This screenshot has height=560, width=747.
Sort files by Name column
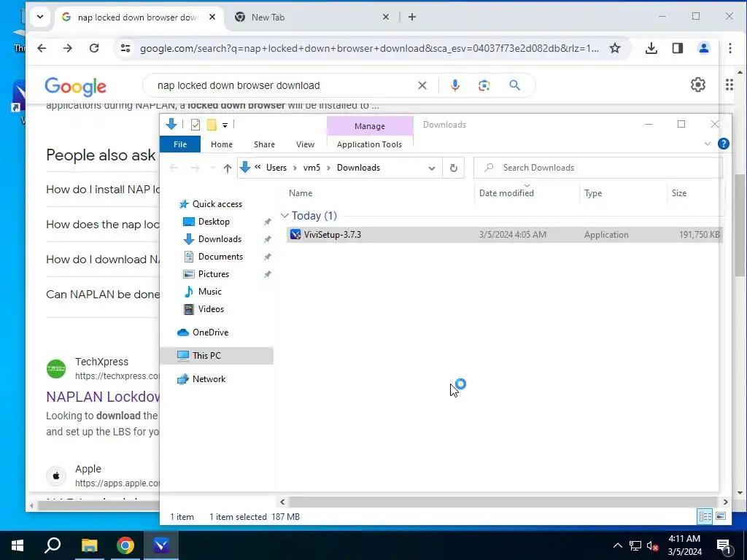(x=301, y=192)
